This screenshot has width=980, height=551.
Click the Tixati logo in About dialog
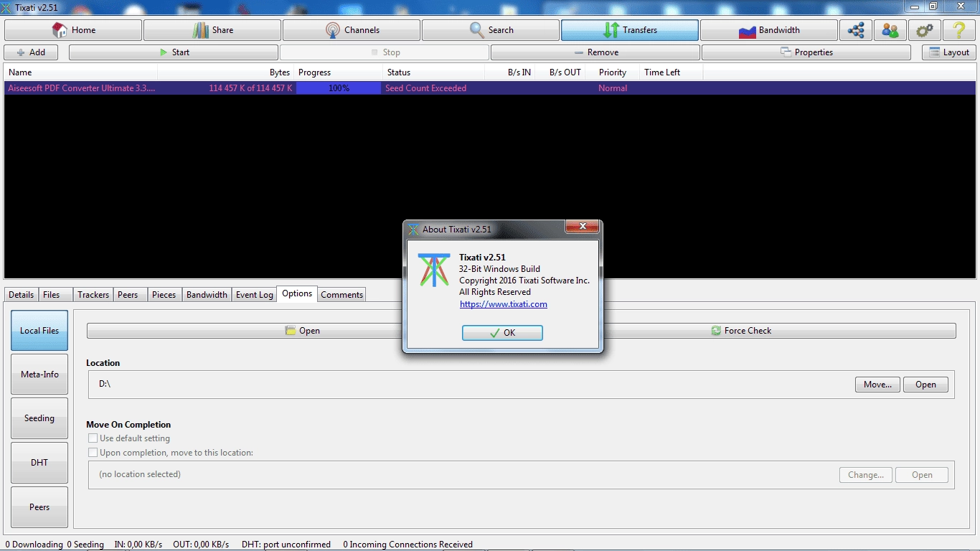pyautogui.click(x=434, y=270)
